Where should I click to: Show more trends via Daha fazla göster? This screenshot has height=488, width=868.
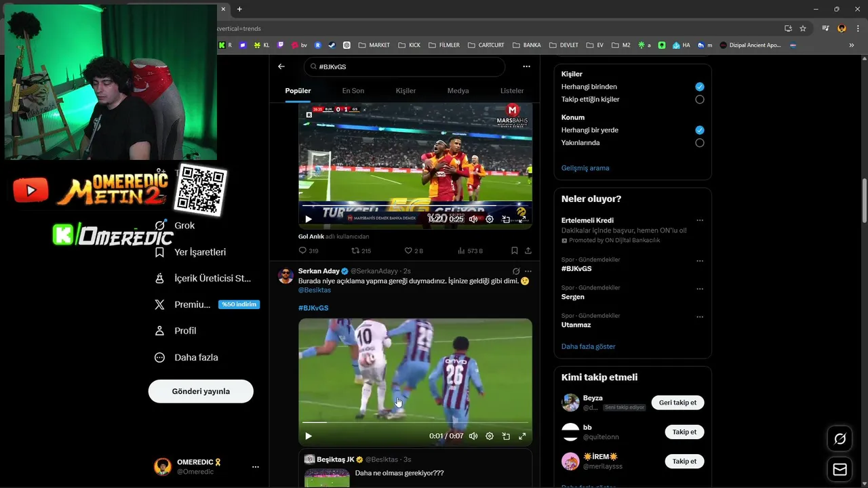tap(588, 346)
